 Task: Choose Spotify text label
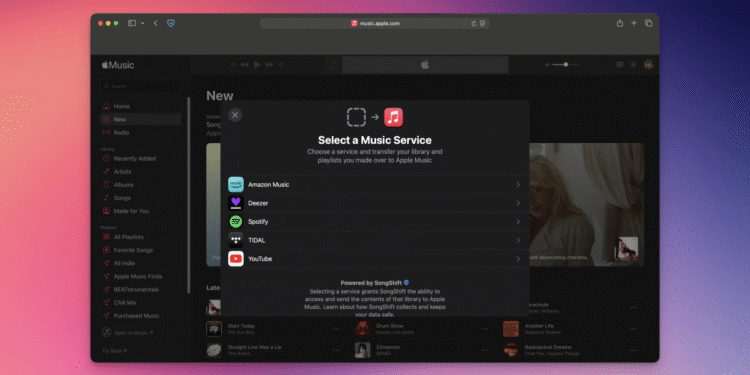coord(258,222)
